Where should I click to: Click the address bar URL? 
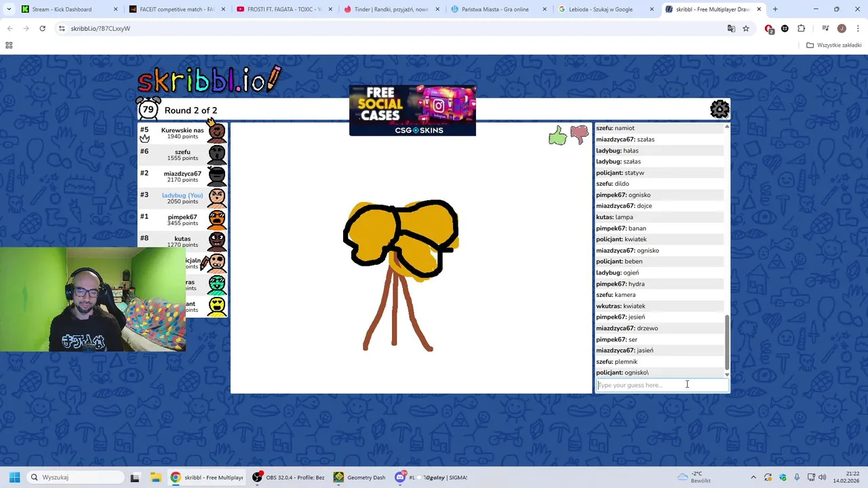(100, 28)
